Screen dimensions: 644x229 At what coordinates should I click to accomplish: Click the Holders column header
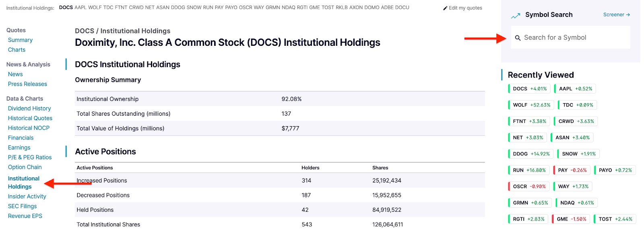coord(310,168)
